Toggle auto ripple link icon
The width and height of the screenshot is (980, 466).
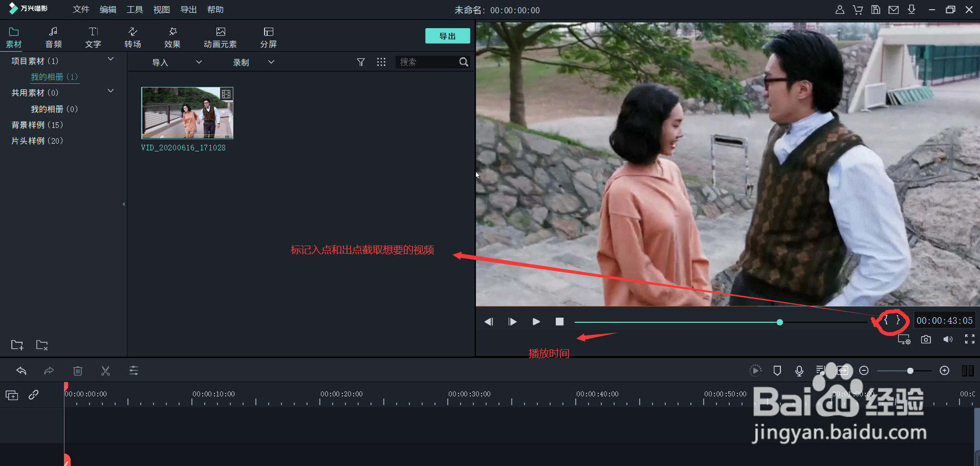coord(34,395)
